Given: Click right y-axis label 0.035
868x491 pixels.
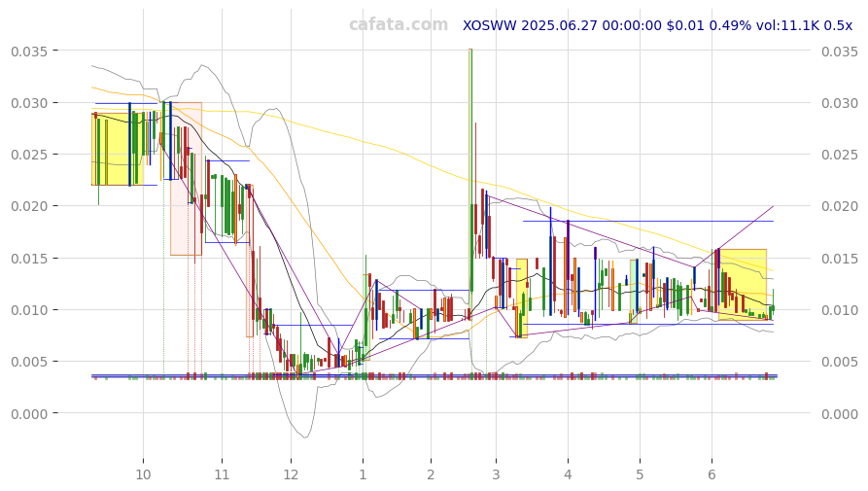Looking at the screenshot, I should tap(839, 52).
